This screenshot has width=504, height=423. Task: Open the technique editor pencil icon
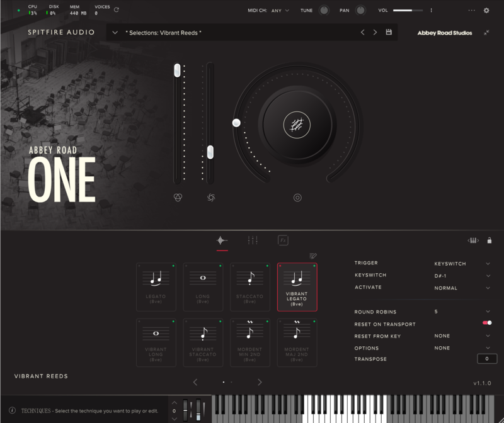pos(312,256)
